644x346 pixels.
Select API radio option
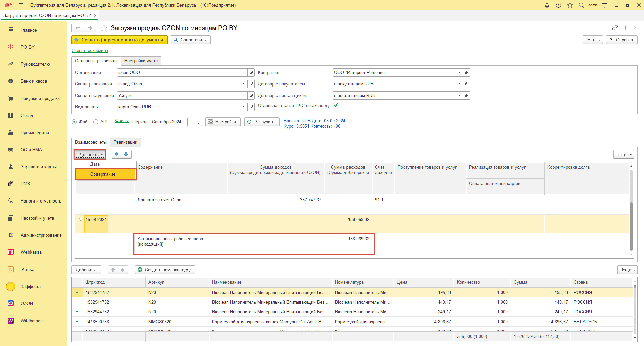[96, 122]
